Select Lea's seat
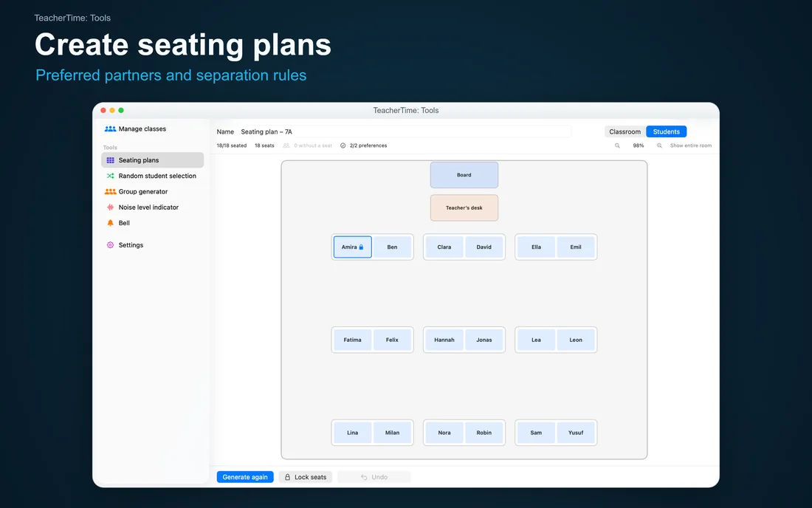812x508 pixels. click(x=536, y=340)
